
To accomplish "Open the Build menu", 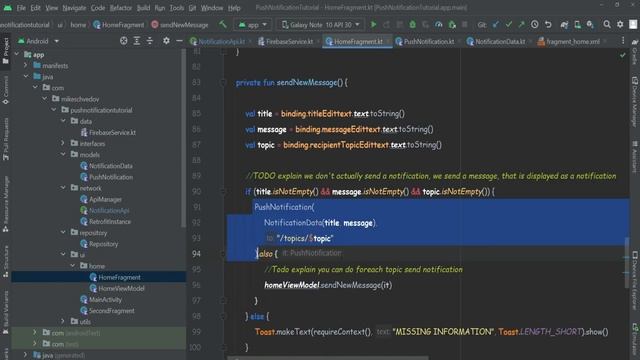I will pos(143,8).
